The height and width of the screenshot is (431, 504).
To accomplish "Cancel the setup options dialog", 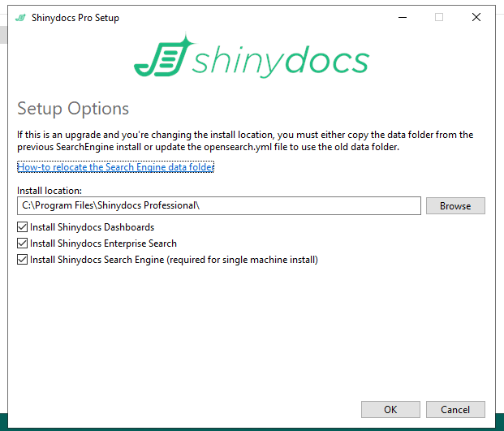I will coord(454,409).
